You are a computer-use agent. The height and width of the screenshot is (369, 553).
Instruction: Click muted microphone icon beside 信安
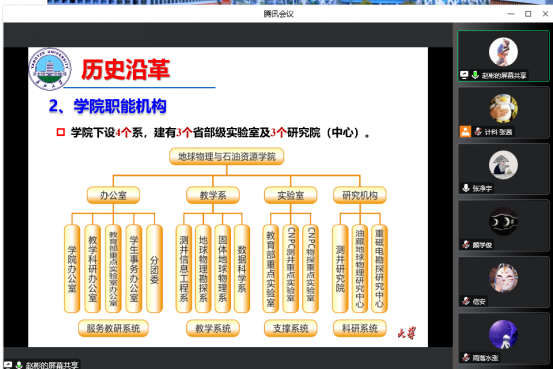[x=466, y=301]
